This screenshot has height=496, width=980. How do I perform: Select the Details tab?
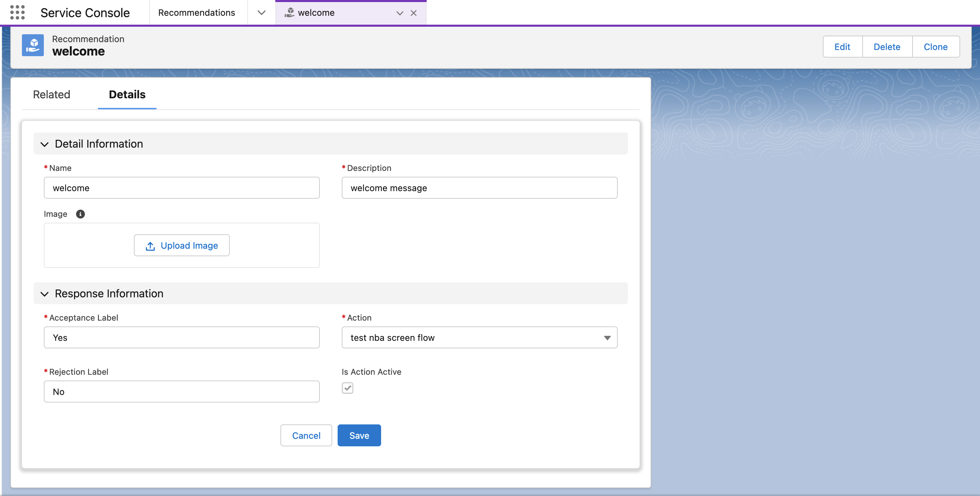[x=127, y=95]
